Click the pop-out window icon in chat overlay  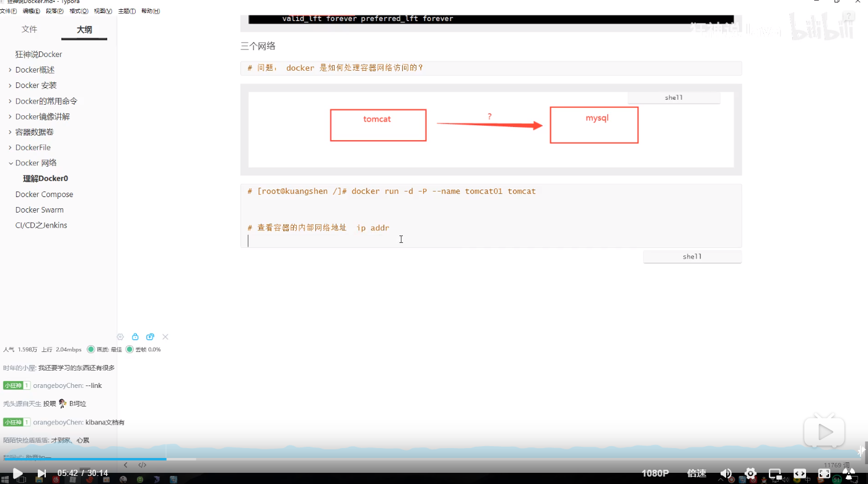click(150, 337)
